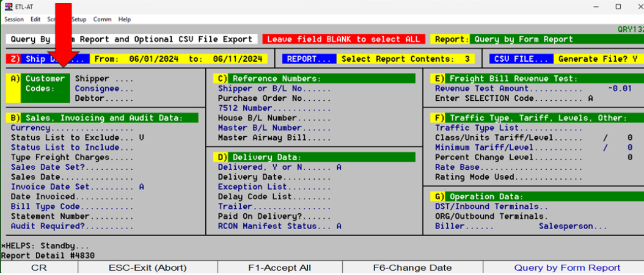
Task: Open the Session menu
Action: pos(14,20)
